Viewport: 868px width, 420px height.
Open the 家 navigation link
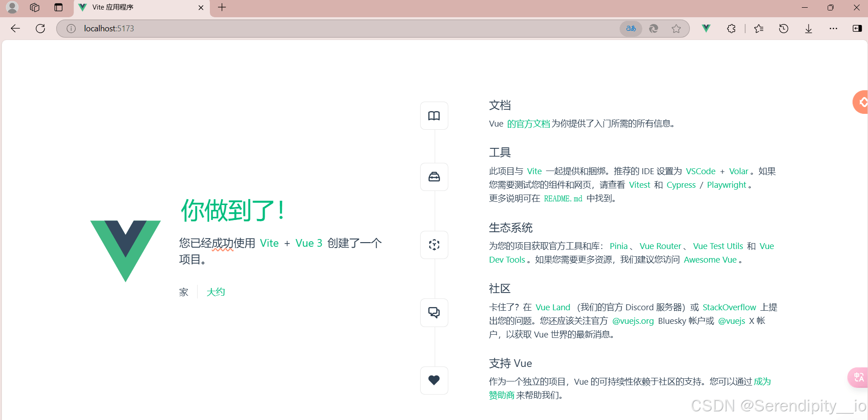pyautogui.click(x=184, y=292)
